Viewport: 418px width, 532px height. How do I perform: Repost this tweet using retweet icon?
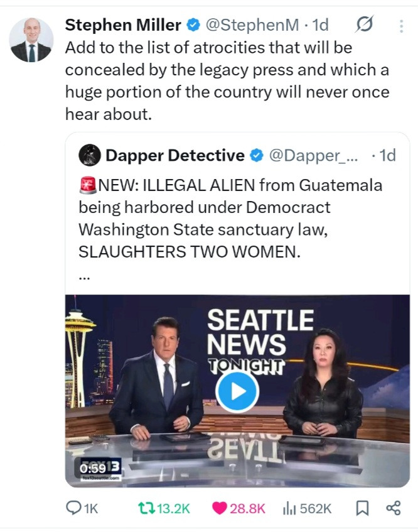click(144, 508)
